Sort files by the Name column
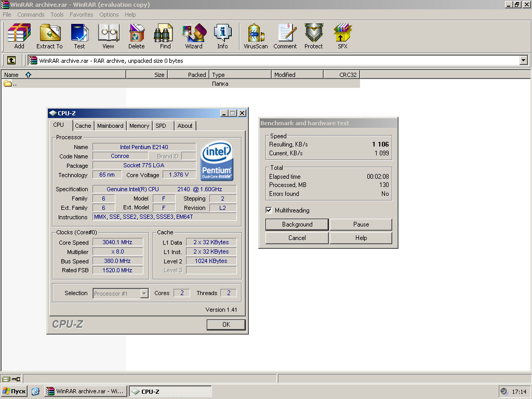532x399 pixels. (64, 75)
